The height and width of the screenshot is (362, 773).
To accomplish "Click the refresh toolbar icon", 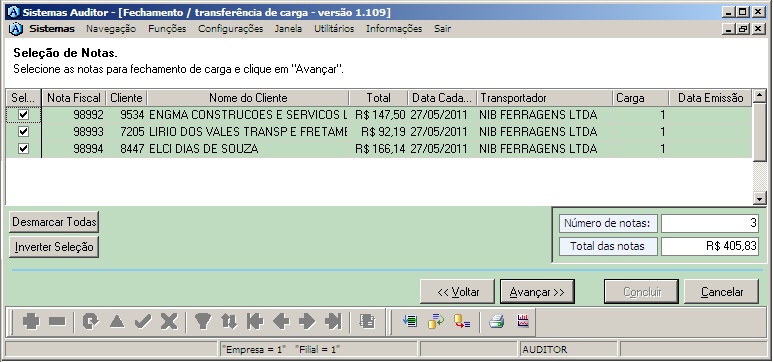I will [90, 322].
